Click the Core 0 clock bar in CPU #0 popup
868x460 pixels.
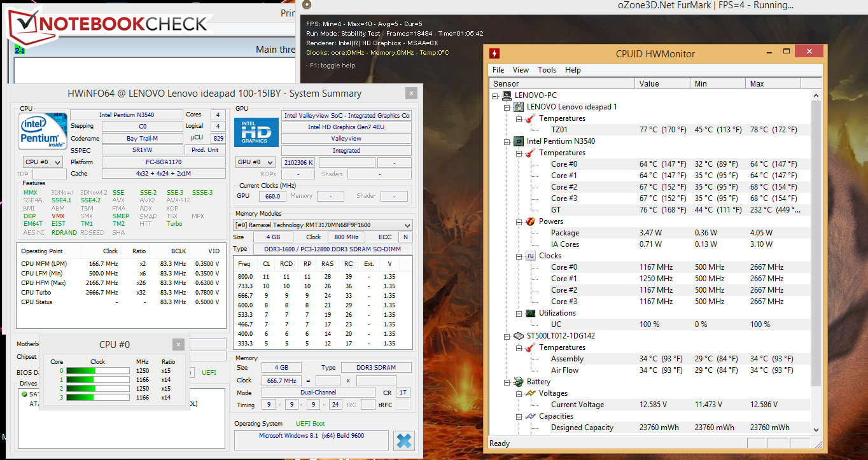coord(98,371)
